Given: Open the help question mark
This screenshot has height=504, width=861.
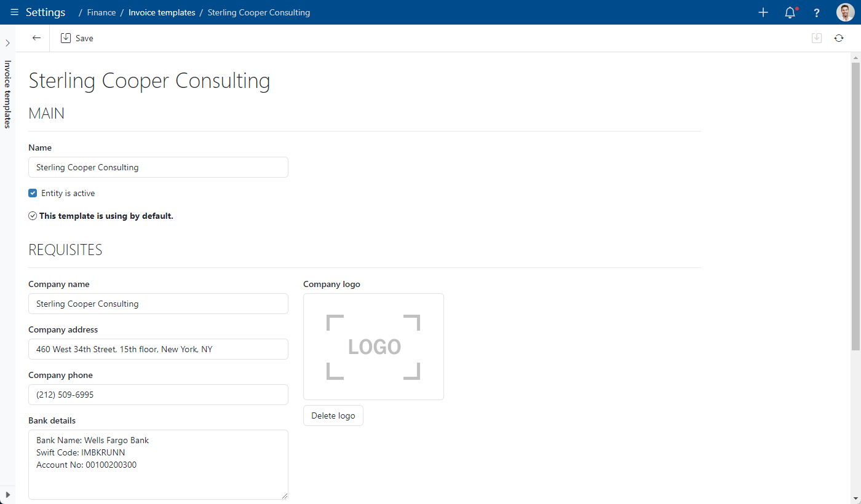Looking at the screenshot, I should 817,12.
